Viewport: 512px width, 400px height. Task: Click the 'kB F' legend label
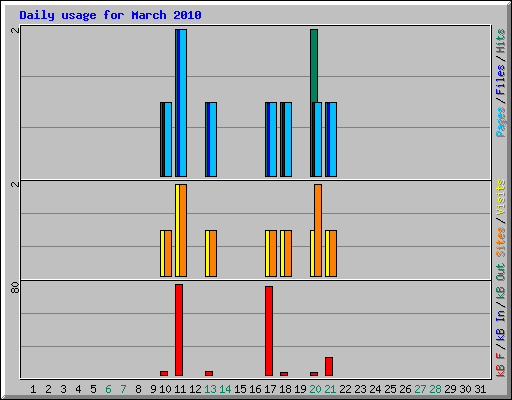(501, 364)
